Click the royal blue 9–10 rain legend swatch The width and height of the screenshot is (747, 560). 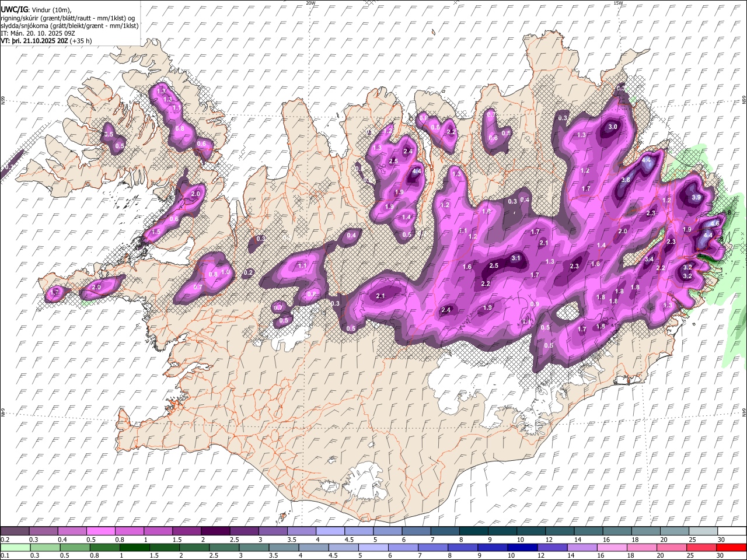[491, 547]
